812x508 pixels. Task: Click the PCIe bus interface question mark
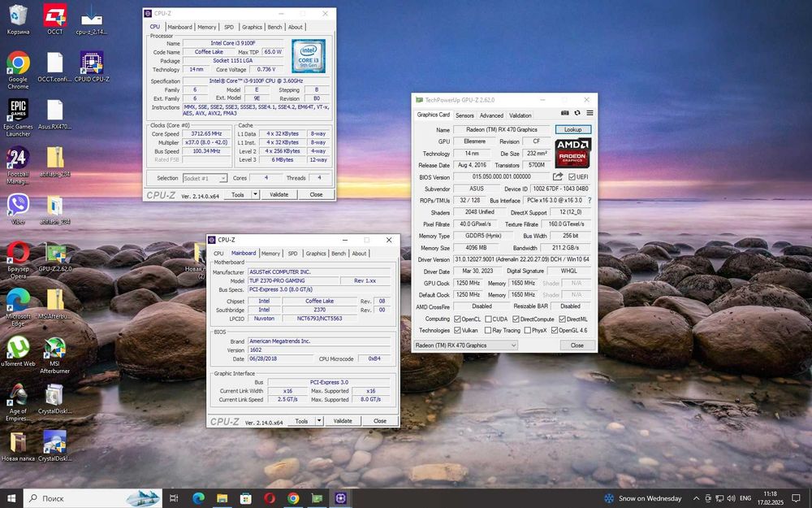590,200
